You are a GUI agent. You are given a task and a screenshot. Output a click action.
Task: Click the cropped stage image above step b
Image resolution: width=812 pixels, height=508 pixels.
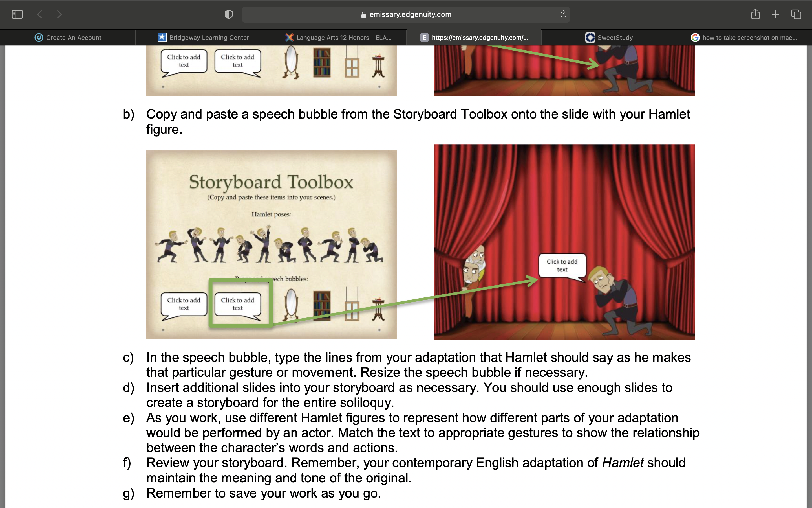coord(564,71)
